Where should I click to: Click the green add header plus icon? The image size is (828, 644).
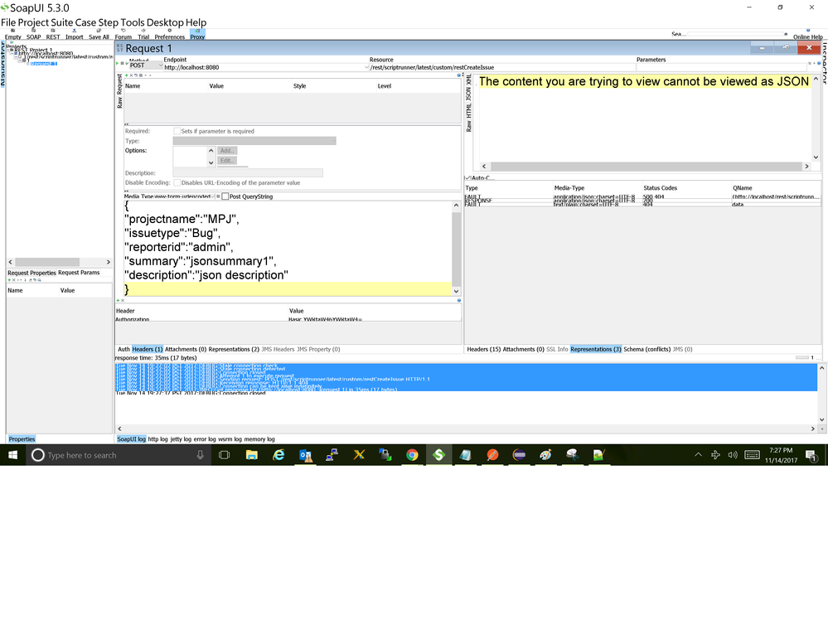pos(118,300)
